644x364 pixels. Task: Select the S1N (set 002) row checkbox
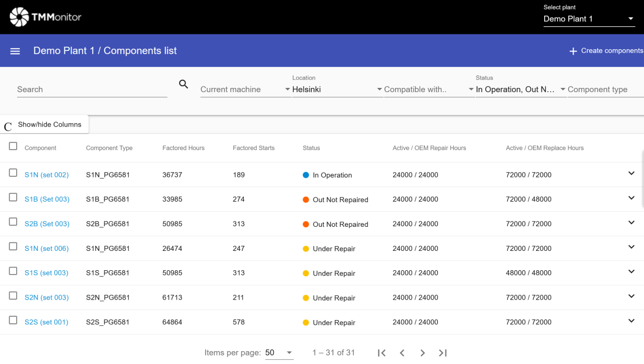13,173
